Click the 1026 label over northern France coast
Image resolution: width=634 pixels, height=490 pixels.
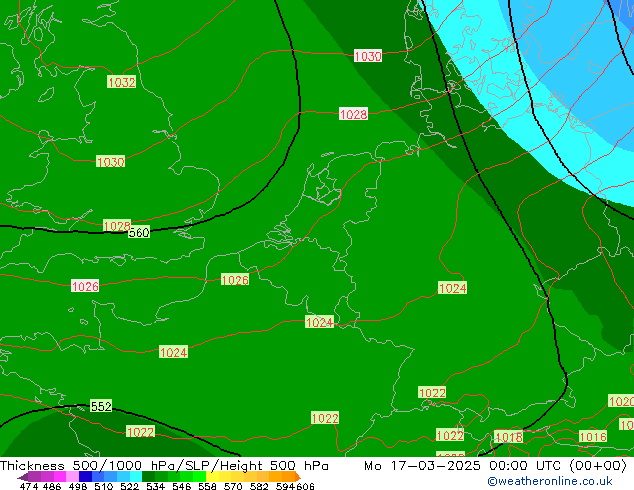tap(235, 279)
